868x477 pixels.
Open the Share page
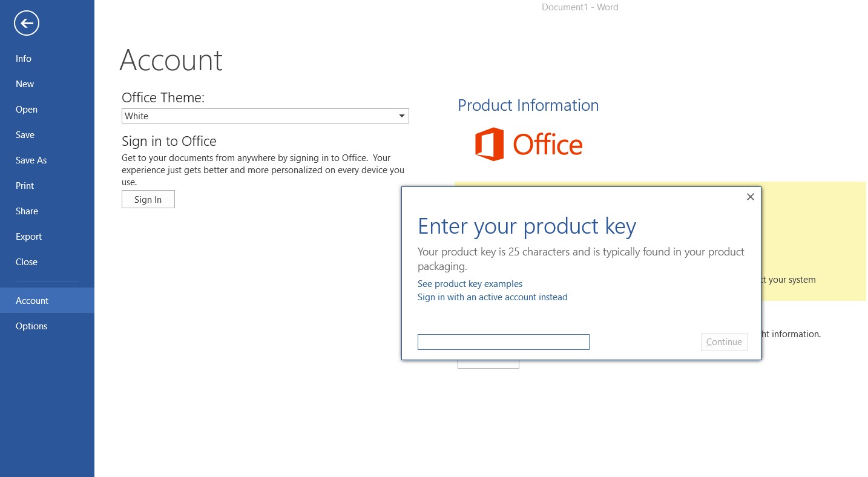click(x=27, y=211)
